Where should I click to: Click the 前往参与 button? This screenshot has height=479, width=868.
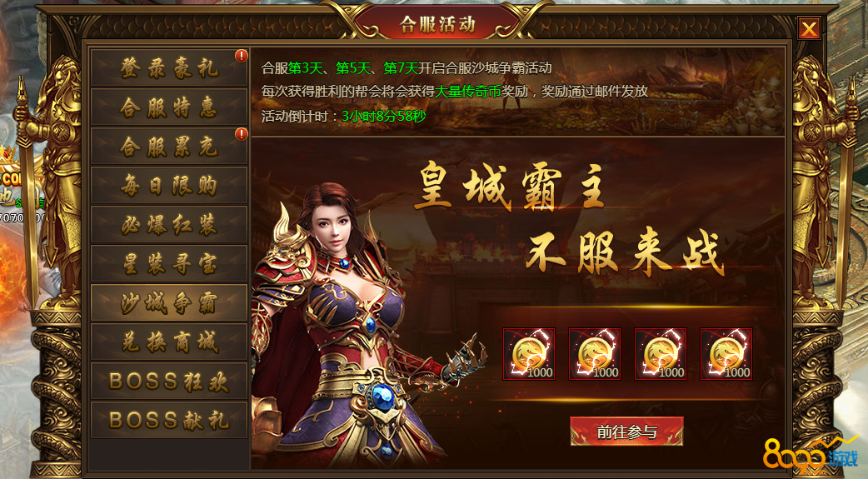pos(626,432)
